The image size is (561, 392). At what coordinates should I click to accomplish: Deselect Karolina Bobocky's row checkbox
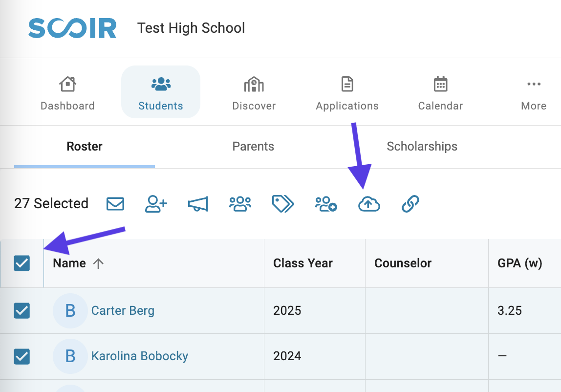pyautogui.click(x=22, y=356)
